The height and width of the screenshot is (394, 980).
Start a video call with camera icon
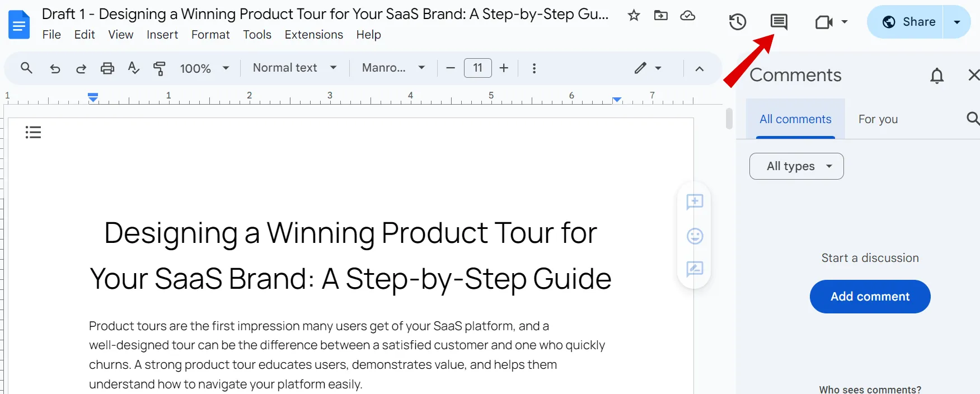(824, 22)
